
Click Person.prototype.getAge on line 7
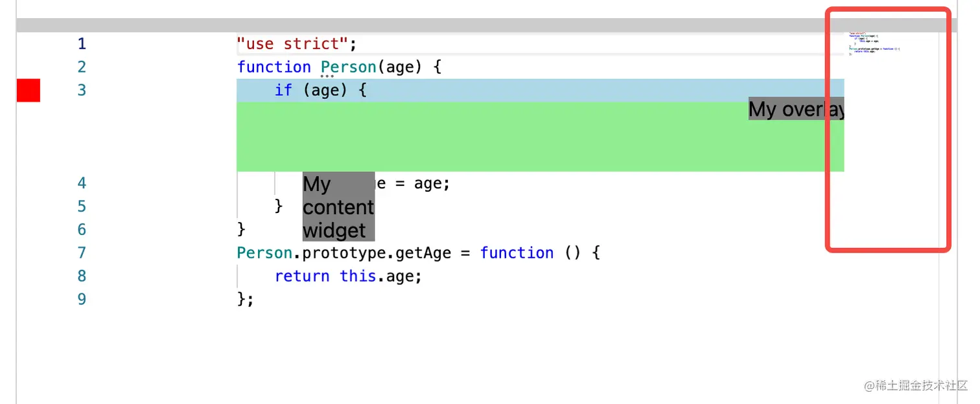344,252
